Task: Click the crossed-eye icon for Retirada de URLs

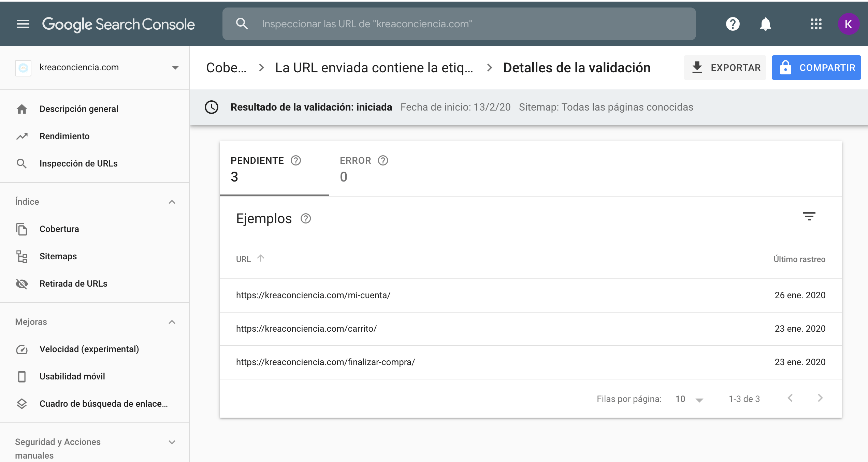Action: (x=22, y=284)
